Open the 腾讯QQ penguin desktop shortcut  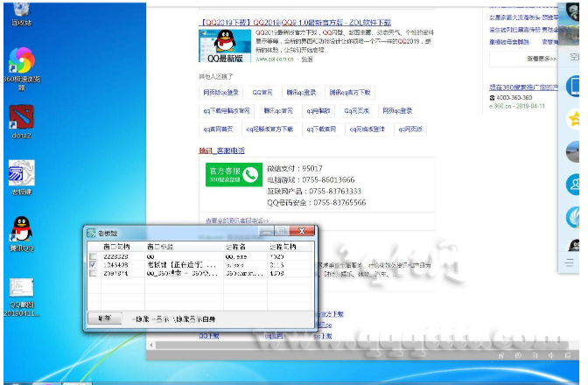pos(21,234)
